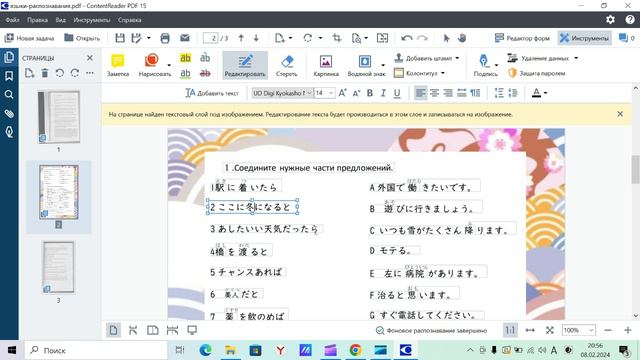Zoom in with plus button
Screen dimensions: 640x360
[628, 330]
